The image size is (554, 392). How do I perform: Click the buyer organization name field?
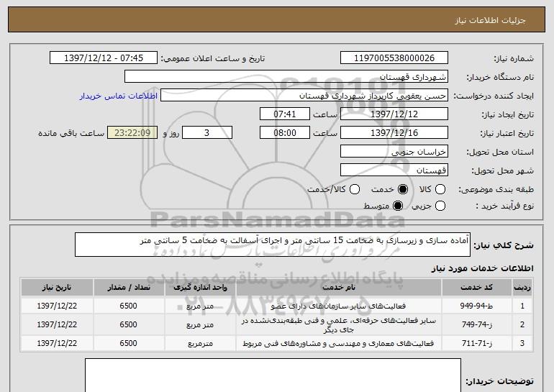[x=286, y=77]
